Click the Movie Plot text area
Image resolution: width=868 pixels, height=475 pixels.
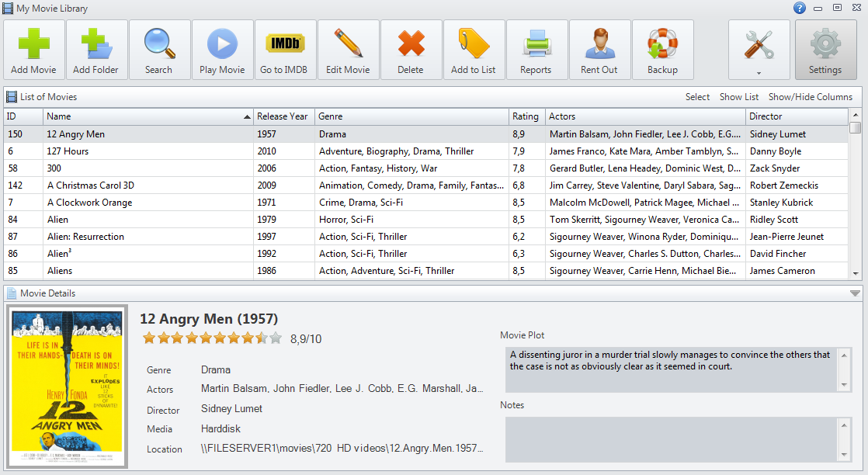(x=671, y=369)
